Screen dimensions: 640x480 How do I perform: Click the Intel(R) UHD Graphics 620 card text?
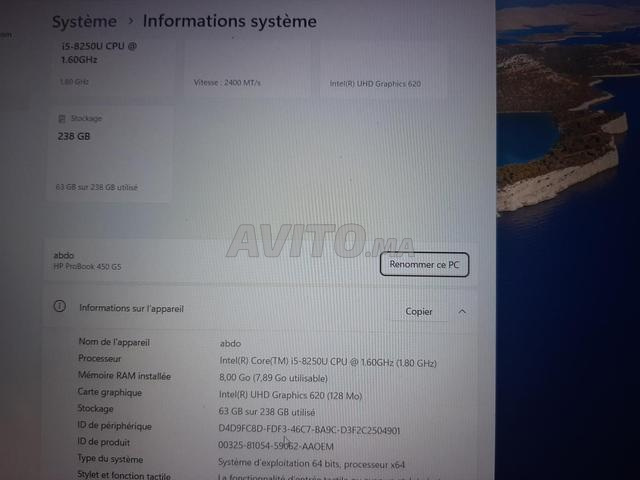click(375, 84)
